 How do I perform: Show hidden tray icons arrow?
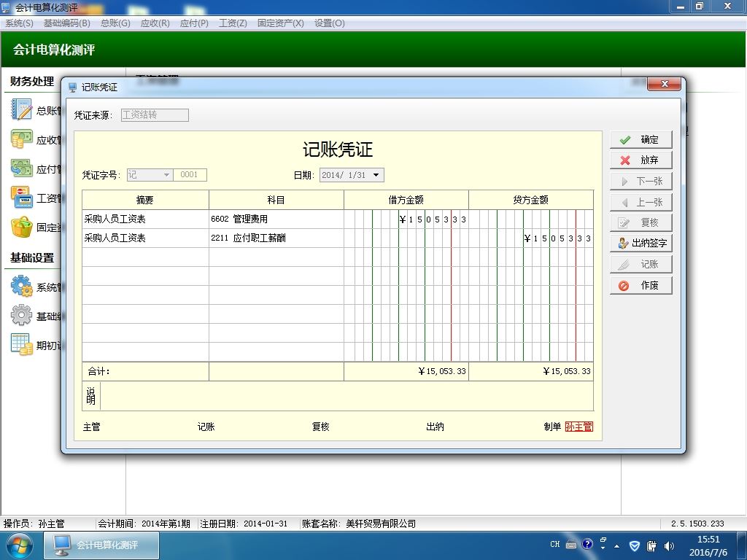[617, 545]
